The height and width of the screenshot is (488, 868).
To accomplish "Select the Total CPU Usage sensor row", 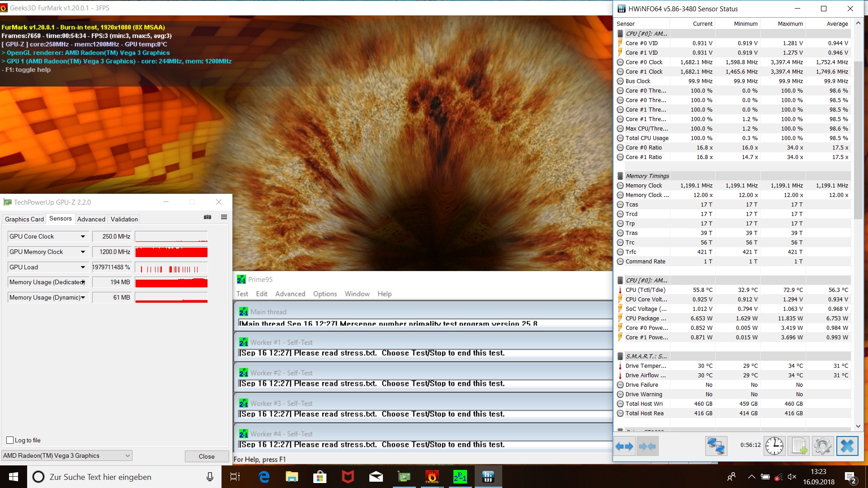I will click(x=733, y=138).
